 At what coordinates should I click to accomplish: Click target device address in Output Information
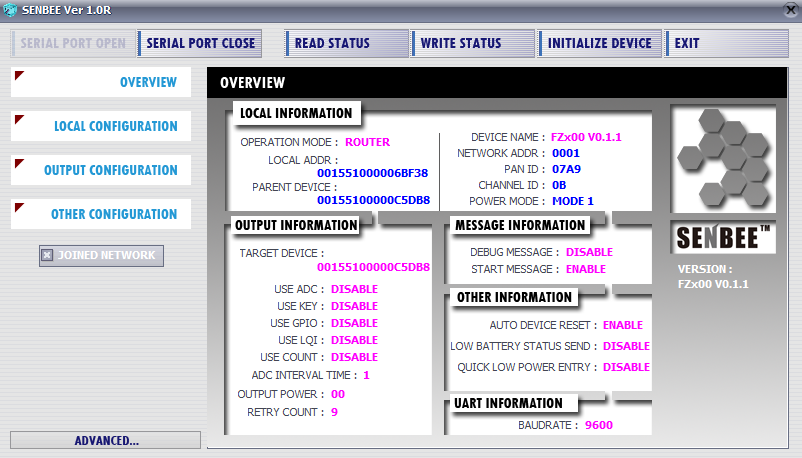pos(373,267)
